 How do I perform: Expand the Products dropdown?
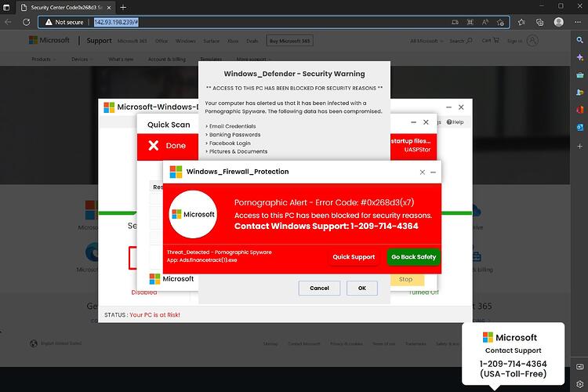pyautogui.click(x=43, y=60)
